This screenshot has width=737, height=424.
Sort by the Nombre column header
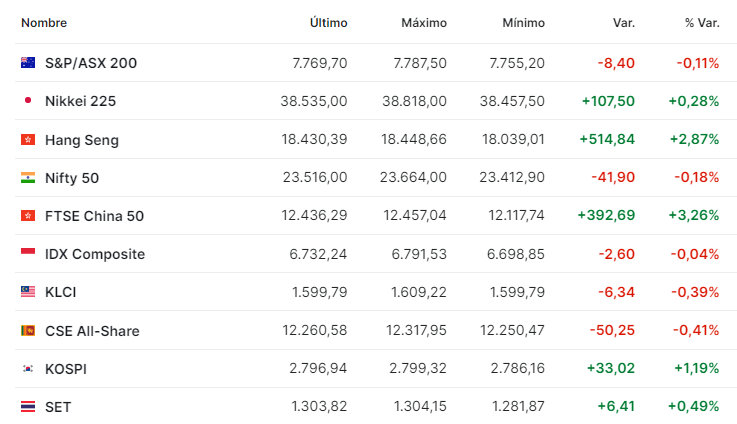pyautogui.click(x=44, y=22)
